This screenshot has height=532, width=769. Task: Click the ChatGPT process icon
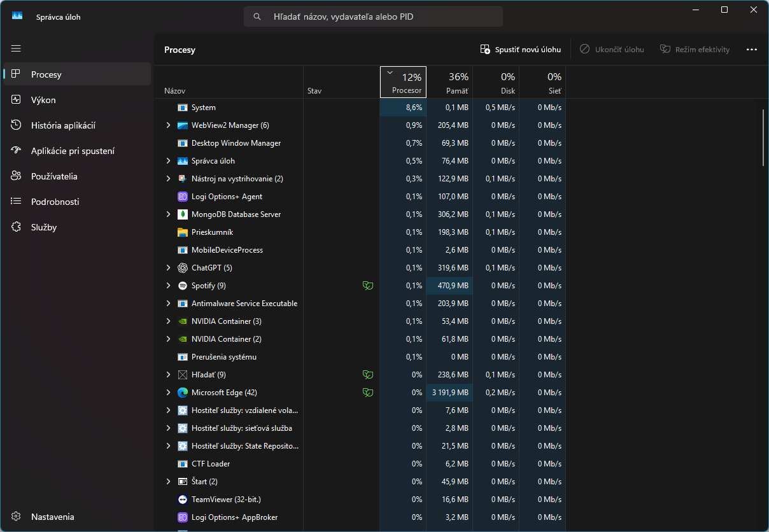pyautogui.click(x=183, y=268)
